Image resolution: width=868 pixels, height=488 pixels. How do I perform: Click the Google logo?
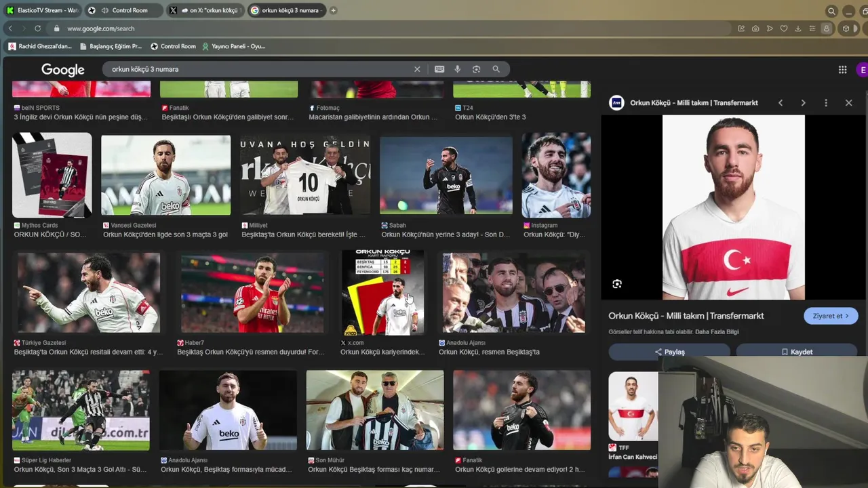pos(63,70)
